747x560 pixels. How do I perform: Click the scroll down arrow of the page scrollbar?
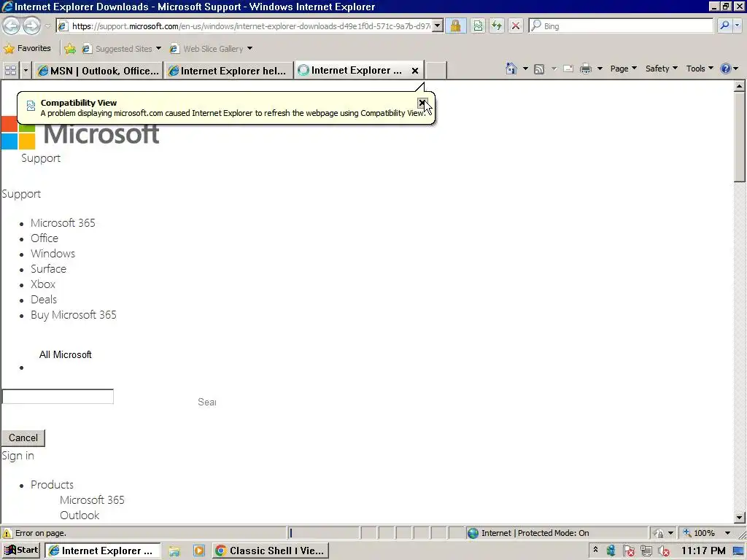(x=739, y=517)
